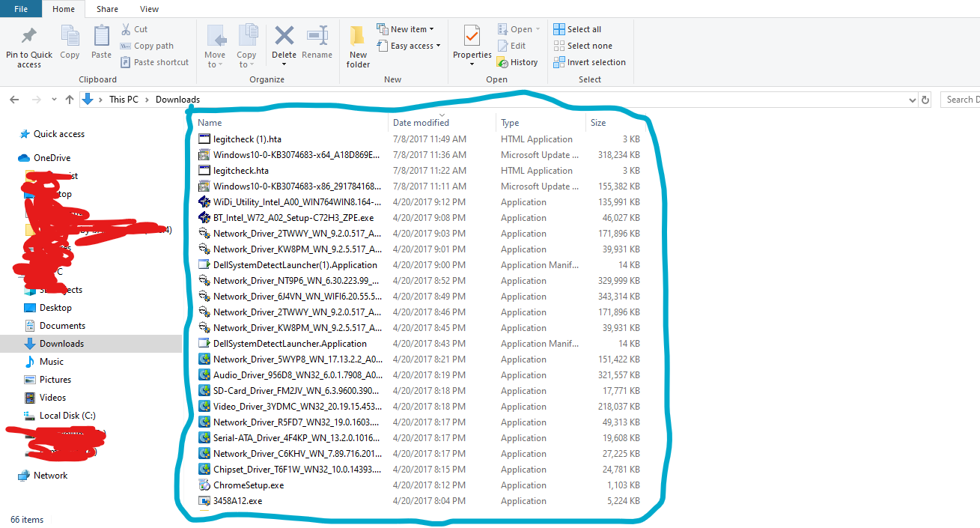Image resolution: width=980 pixels, height=528 pixels.
Task: Click the refresh icon in the address bar
Action: click(926, 99)
